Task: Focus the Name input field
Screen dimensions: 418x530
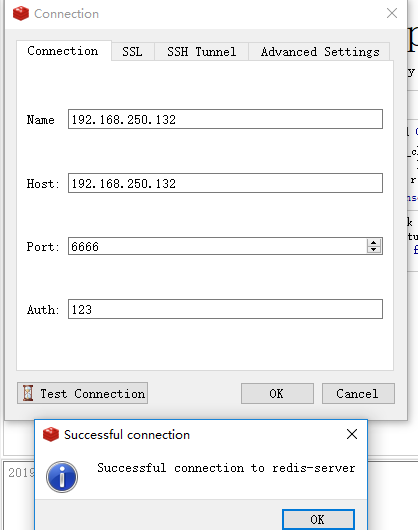Action: tap(225, 119)
